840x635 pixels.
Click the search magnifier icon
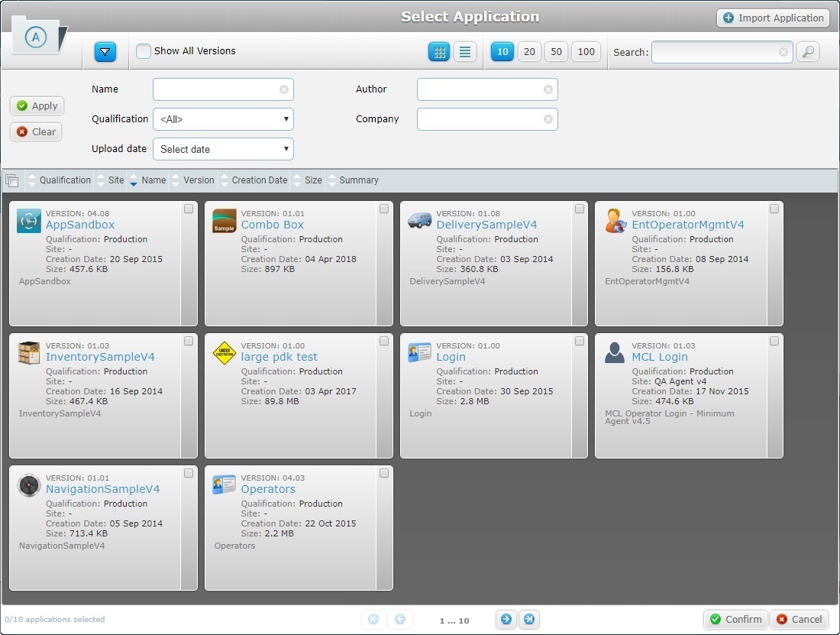[x=807, y=52]
